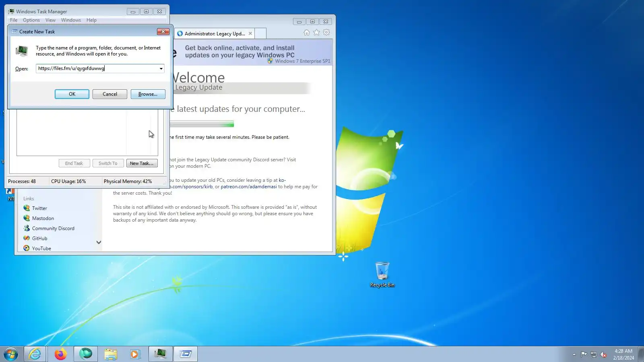Click the 'Processes: 48' status text
The height and width of the screenshot is (362, 644).
click(22, 181)
